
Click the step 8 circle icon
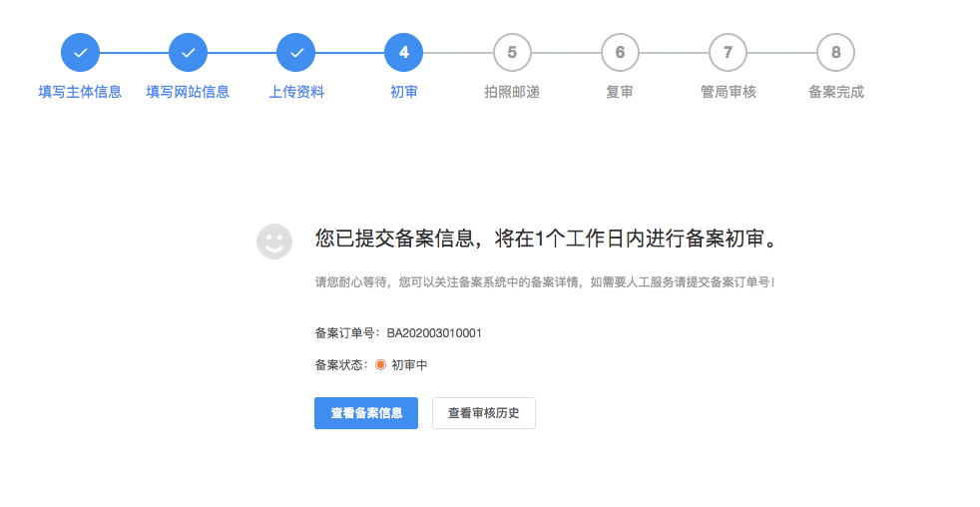click(835, 53)
